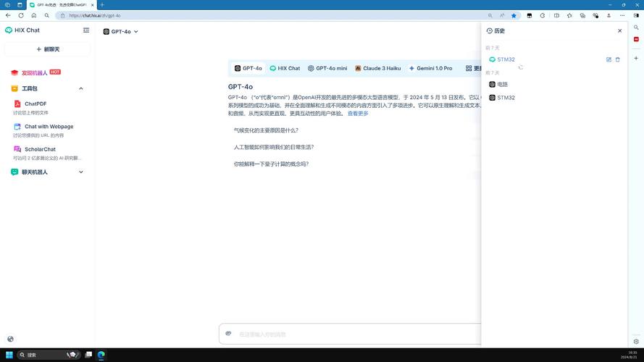Click the taskbar clock

(x=631, y=355)
